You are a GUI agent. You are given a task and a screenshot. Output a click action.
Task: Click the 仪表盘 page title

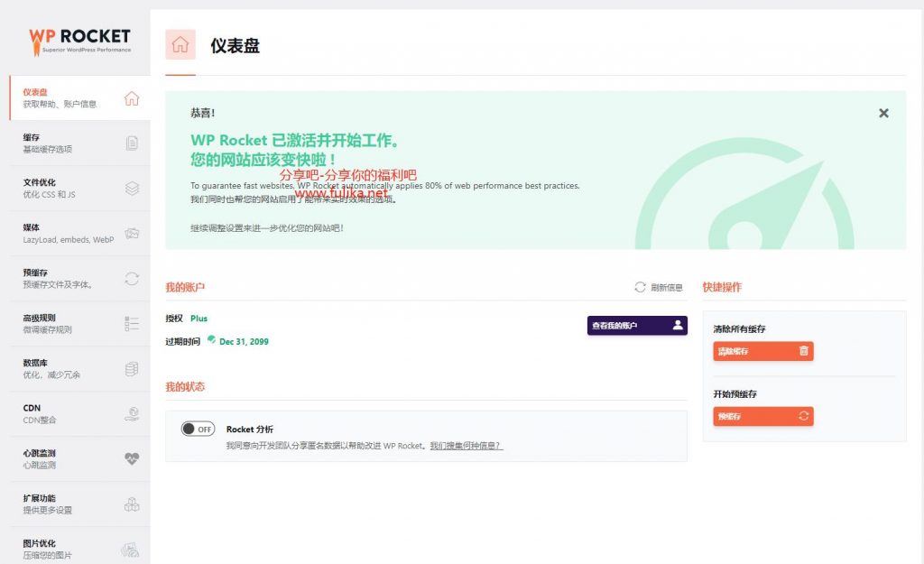tap(236, 45)
